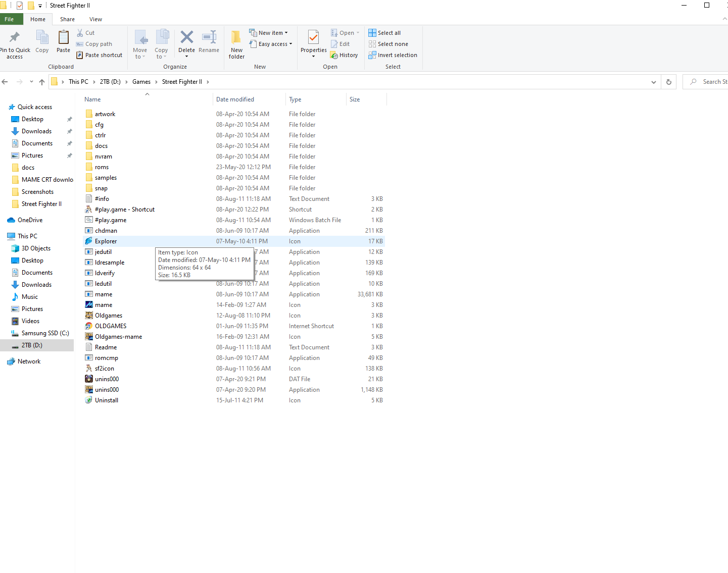Click the Delete X icon
The width and height of the screenshot is (728, 573).
click(x=186, y=37)
